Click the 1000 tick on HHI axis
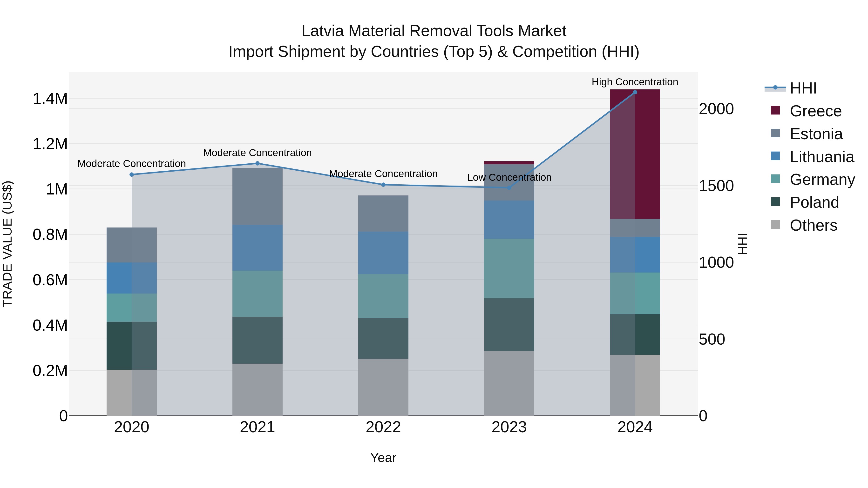The height and width of the screenshot is (488, 868). tap(716, 262)
